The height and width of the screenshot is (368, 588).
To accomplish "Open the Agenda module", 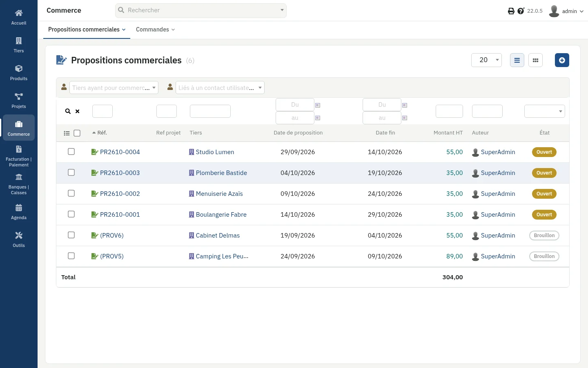I will click(x=19, y=211).
